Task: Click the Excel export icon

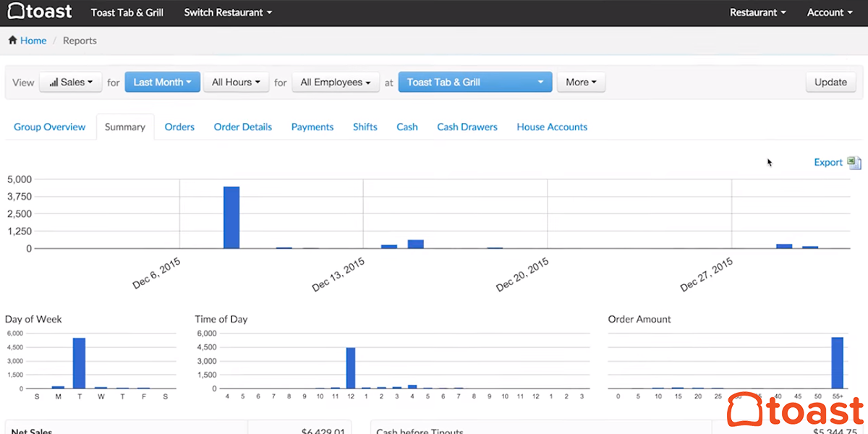Action: pyautogui.click(x=854, y=163)
